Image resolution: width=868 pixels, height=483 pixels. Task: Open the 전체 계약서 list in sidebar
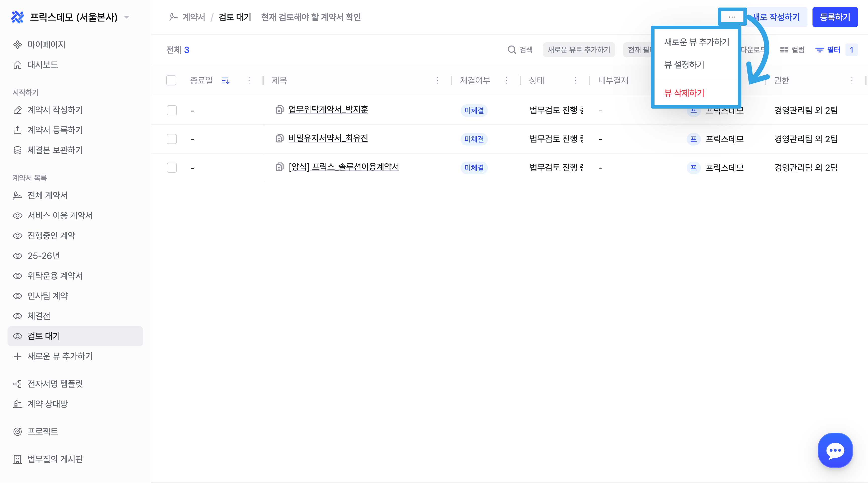47,196
